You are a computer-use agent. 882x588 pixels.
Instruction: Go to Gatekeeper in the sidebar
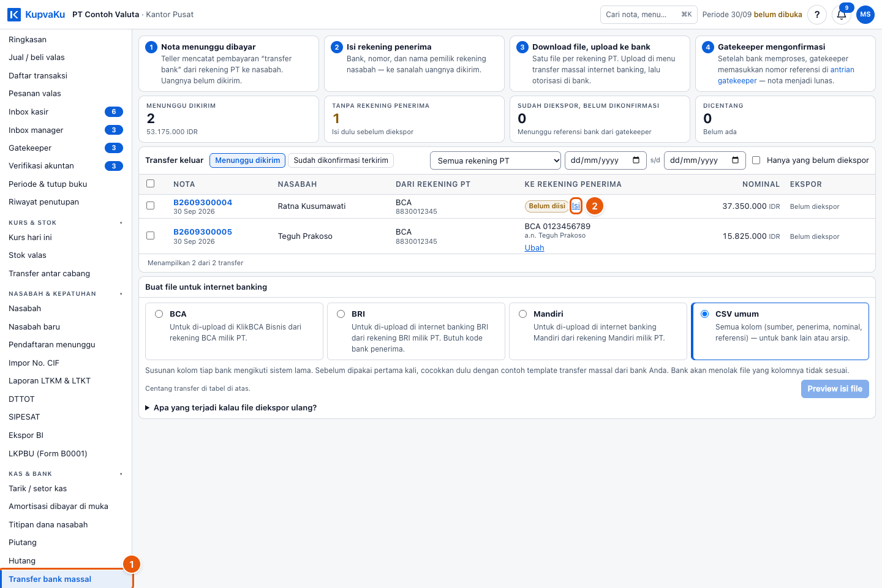tap(66, 148)
